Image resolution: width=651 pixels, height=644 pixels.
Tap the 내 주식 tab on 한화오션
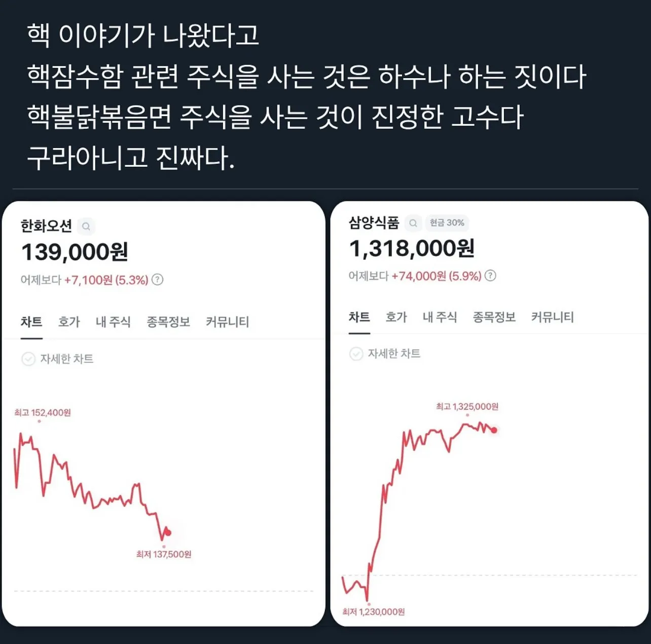pyautogui.click(x=113, y=321)
